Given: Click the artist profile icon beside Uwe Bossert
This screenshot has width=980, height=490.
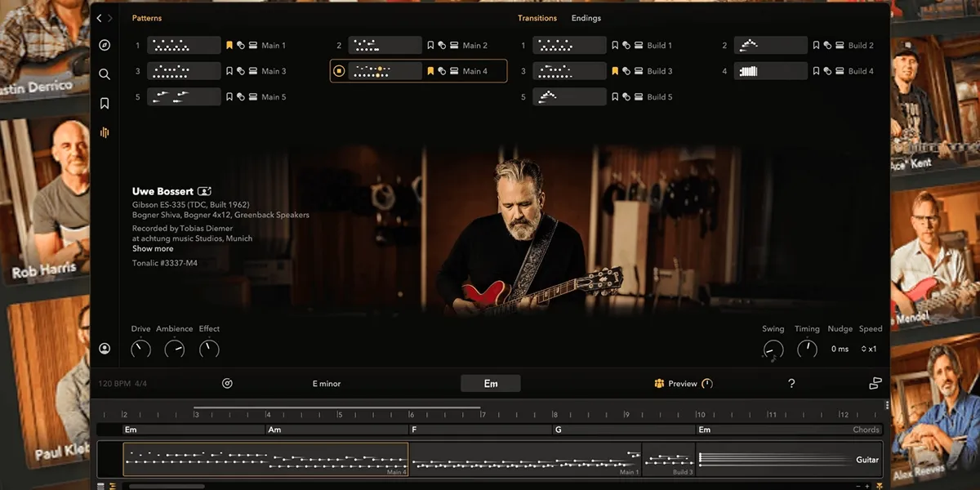Looking at the screenshot, I should click(x=205, y=191).
